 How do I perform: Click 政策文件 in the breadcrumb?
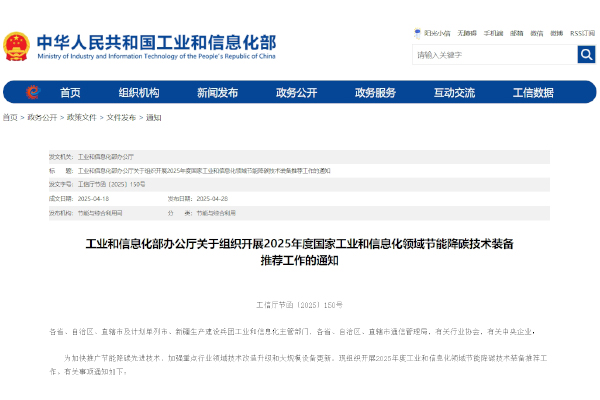[x=81, y=117]
